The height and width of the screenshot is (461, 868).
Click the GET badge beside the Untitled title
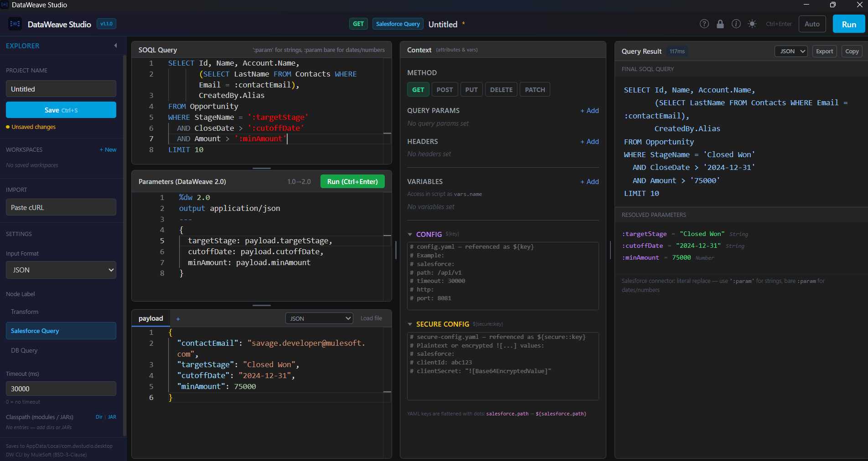coord(358,24)
